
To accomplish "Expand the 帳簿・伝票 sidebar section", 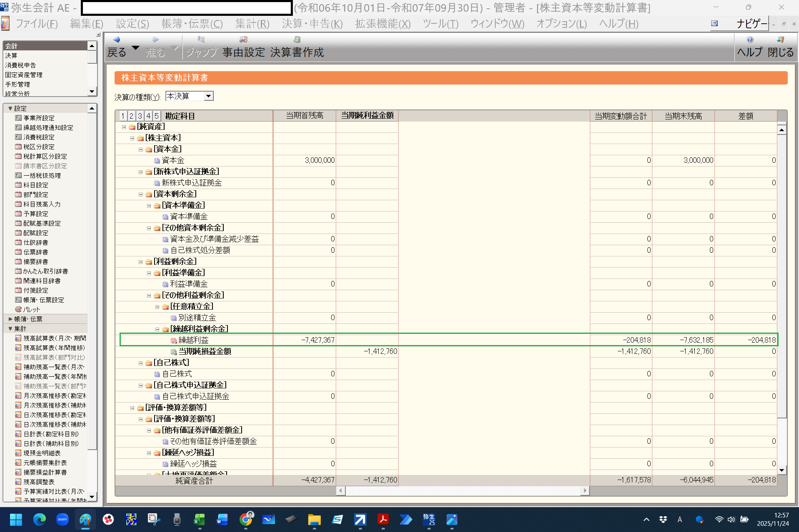I will click(10, 319).
